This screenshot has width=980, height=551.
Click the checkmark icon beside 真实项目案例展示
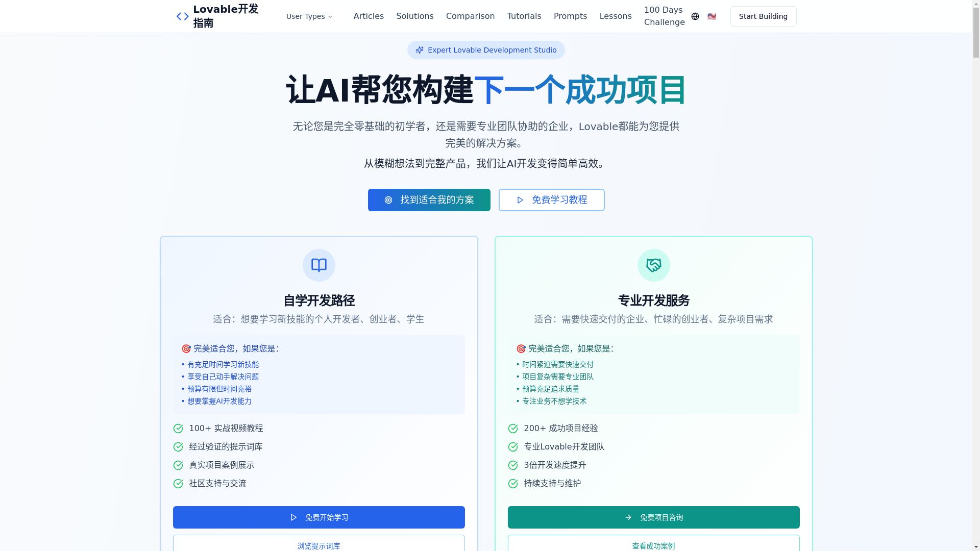(x=178, y=465)
